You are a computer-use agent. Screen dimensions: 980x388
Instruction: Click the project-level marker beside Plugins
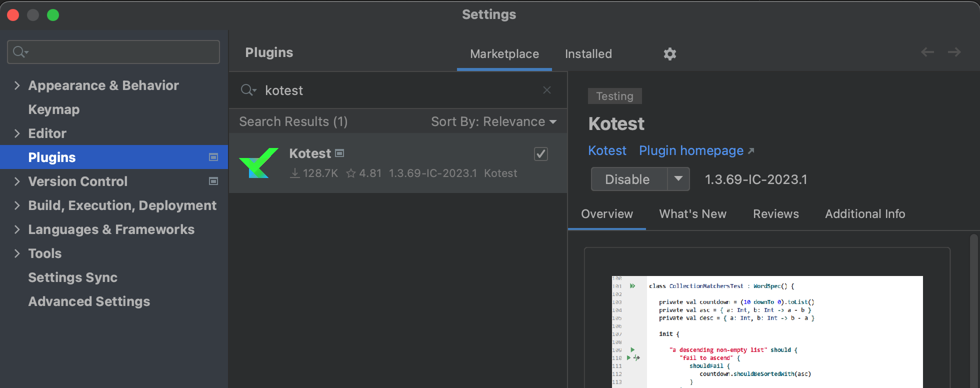(213, 157)
